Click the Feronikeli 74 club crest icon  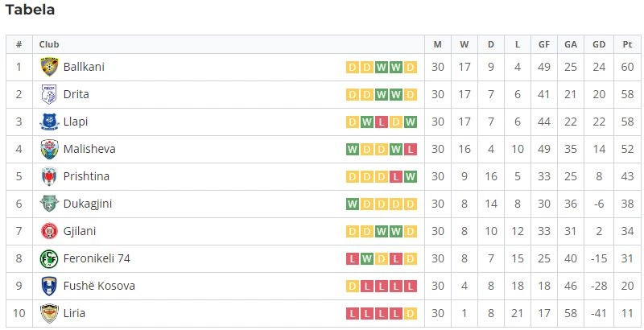[x=49, y=258]
